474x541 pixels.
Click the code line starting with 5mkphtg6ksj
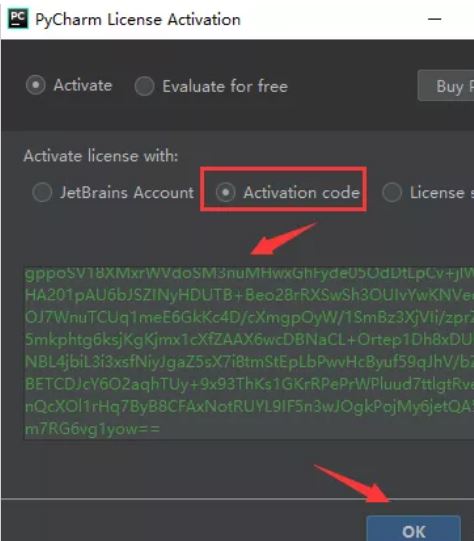(249, 340)
